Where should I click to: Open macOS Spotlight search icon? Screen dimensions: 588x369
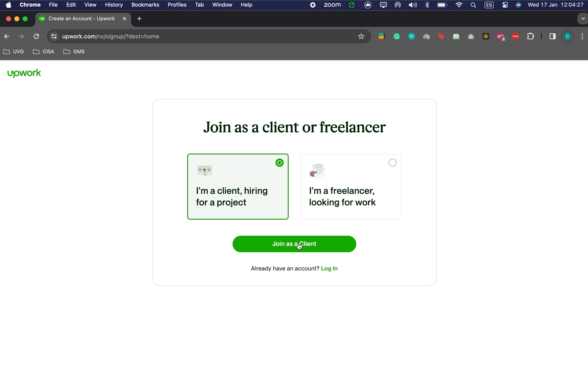pyautogui.click(x=473, y=5)
